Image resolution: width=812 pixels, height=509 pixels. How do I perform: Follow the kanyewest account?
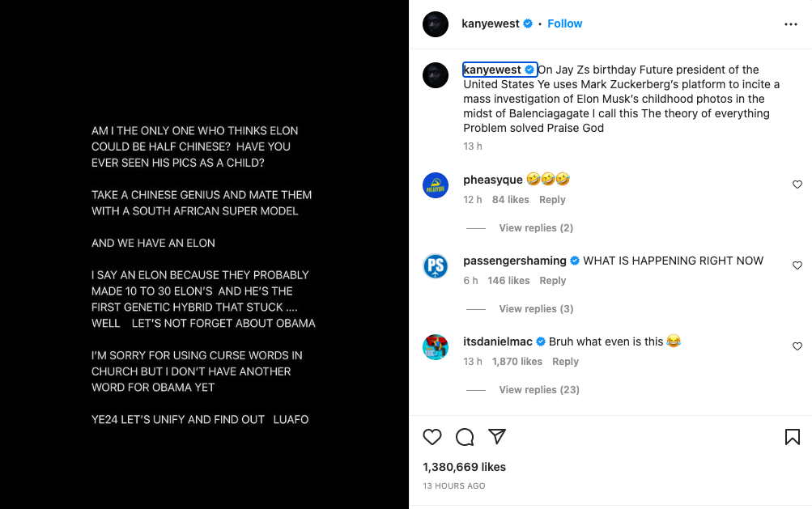565,23
